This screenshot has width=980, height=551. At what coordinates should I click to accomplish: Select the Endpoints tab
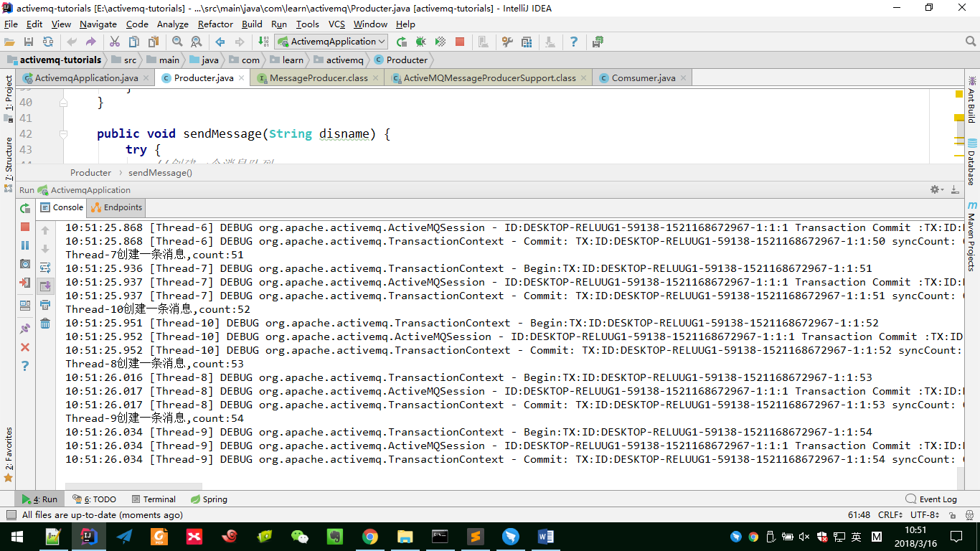coord(116,207)
